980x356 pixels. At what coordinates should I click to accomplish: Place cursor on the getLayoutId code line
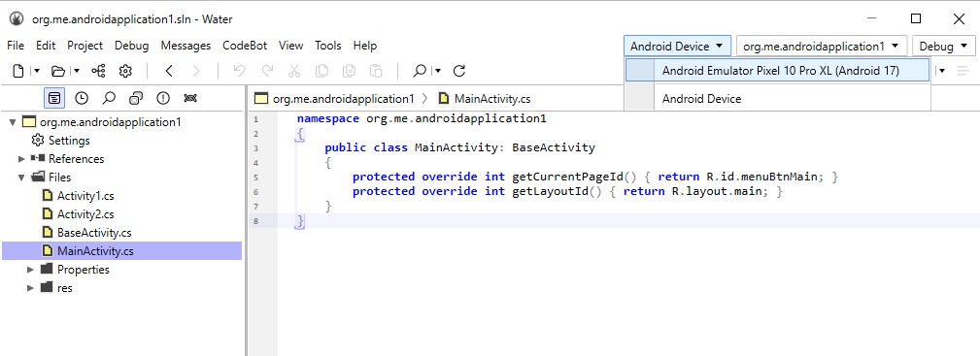point(567,191)
